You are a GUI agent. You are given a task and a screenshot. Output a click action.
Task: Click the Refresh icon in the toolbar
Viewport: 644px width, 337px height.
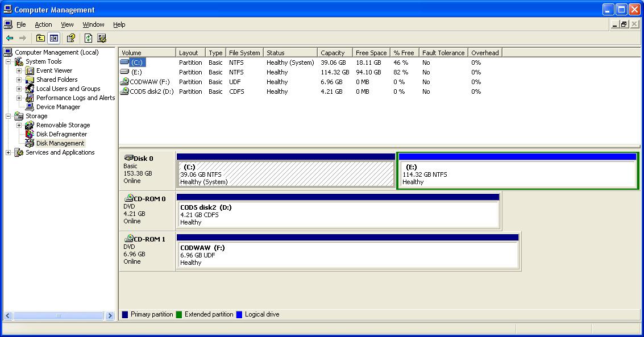point(88,38)
